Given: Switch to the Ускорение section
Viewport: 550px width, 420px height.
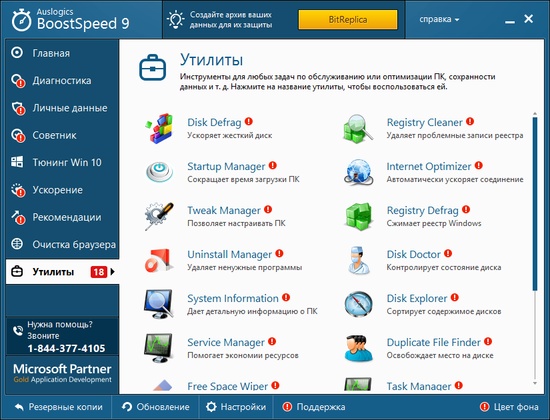Looking at the screenshot, I should 62,190.
